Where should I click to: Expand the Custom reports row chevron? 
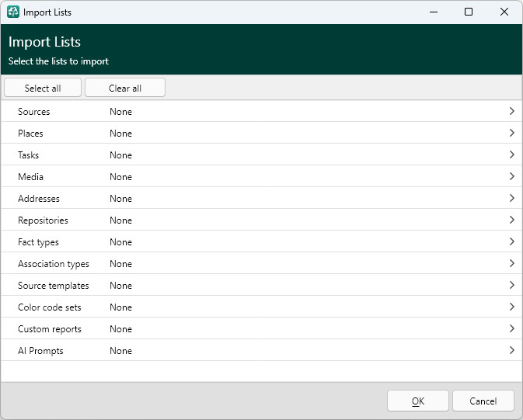[512, 328]
